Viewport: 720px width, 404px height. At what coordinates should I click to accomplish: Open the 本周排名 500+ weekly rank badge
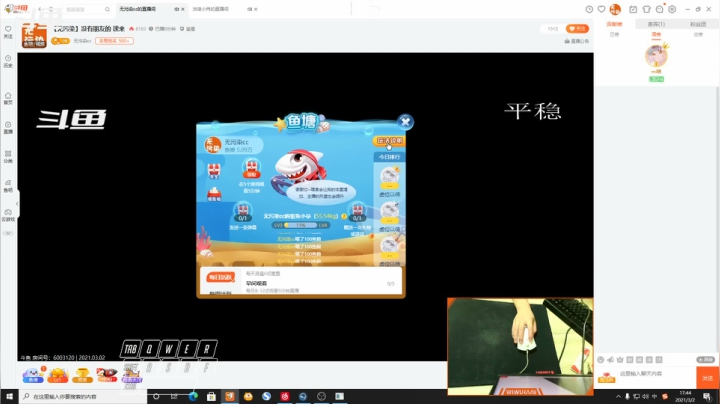[x=114, y=41]
